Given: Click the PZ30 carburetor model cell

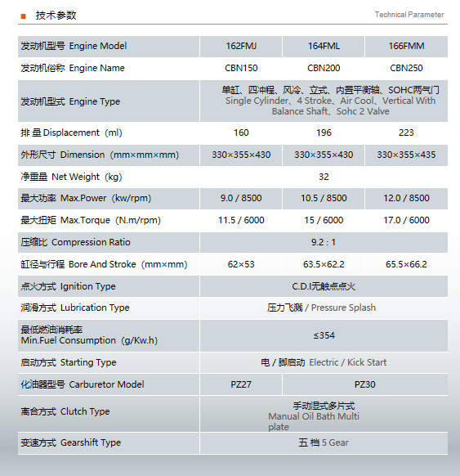Looking at the screenshot, I should (x=365, y=384).
